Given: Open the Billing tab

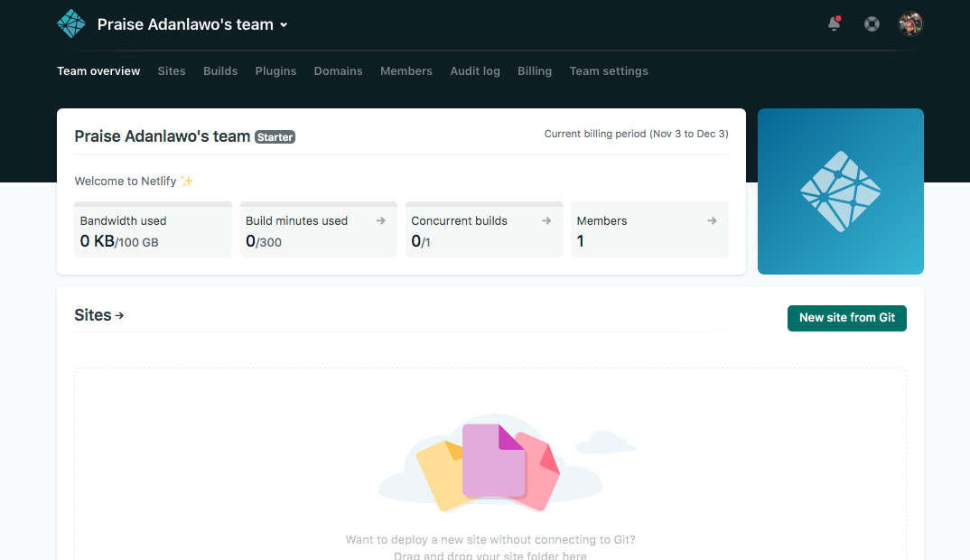Looking at the screenshot, I should (535, 71).
